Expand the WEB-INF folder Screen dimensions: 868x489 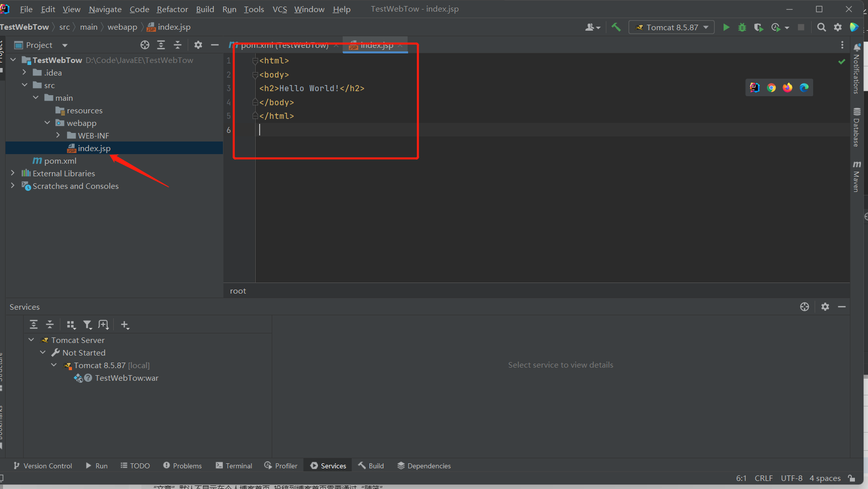(58, 135)
